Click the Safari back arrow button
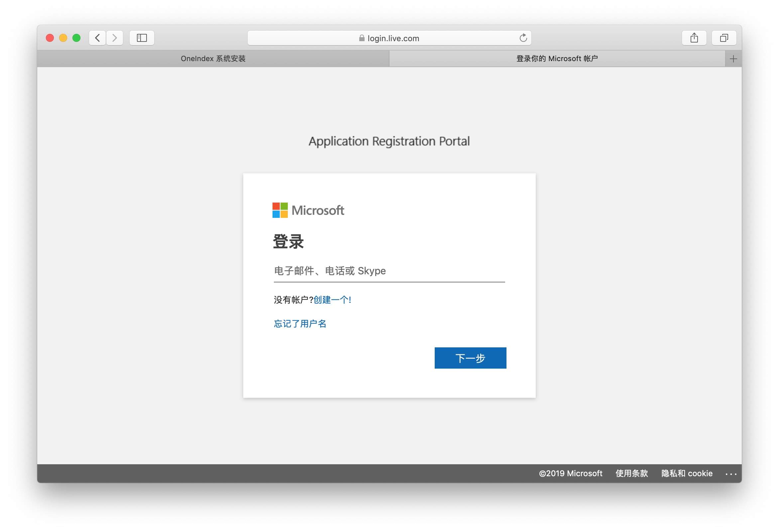Viewport: 779px width, 532px height. click(x=98, y=38)
